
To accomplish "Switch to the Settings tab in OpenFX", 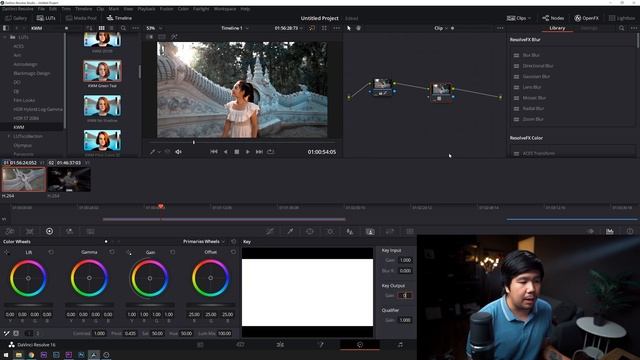I will pos(589,28).
